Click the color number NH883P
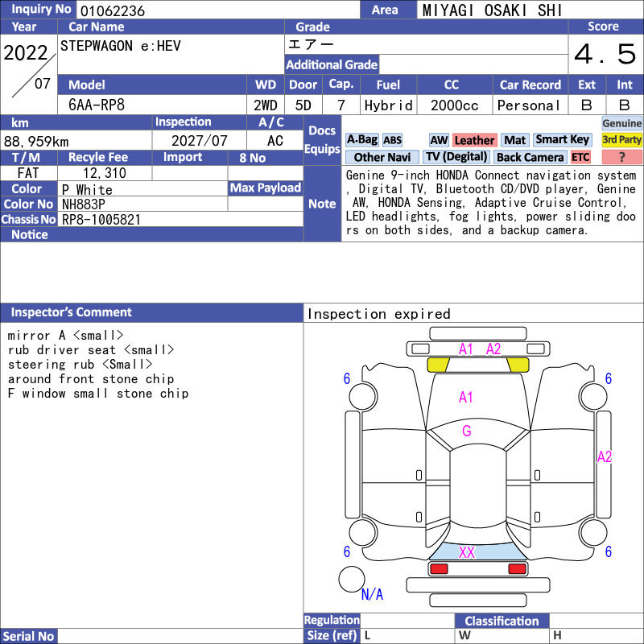The image size is (644, 644). (84, 204)
